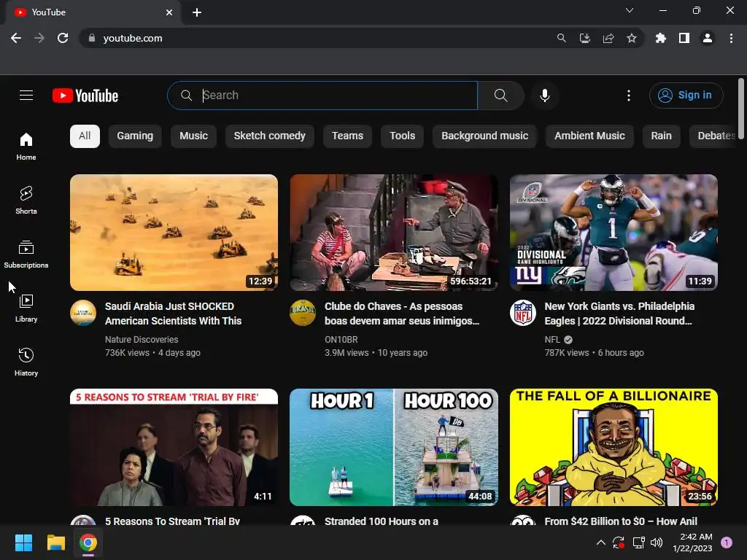
Task: Open Nature Discoveries channel name link
Action: 142,340
